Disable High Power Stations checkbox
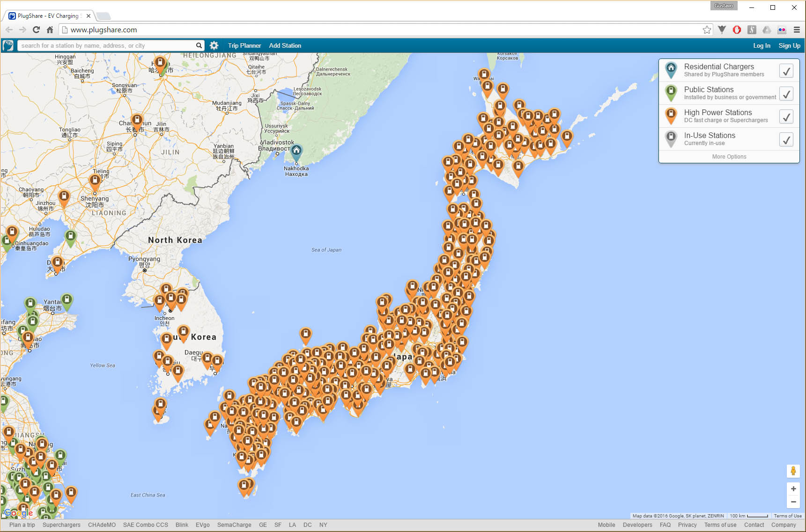The image size is (806, 532). 786,117
